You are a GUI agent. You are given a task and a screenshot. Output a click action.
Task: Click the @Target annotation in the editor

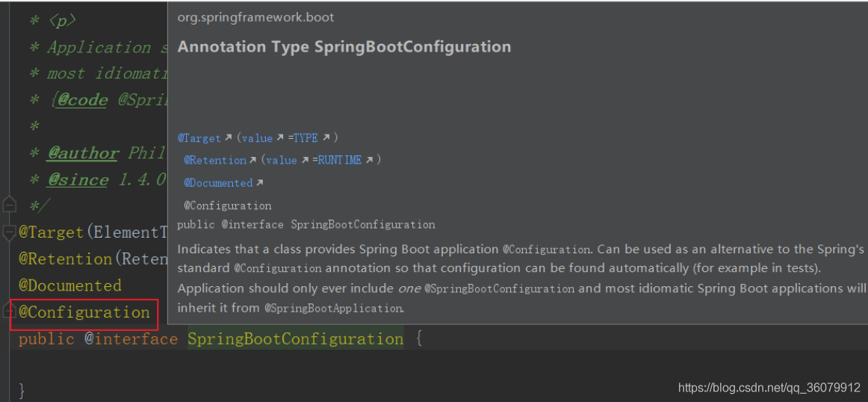pyautogui.click(x=52, y=232)
